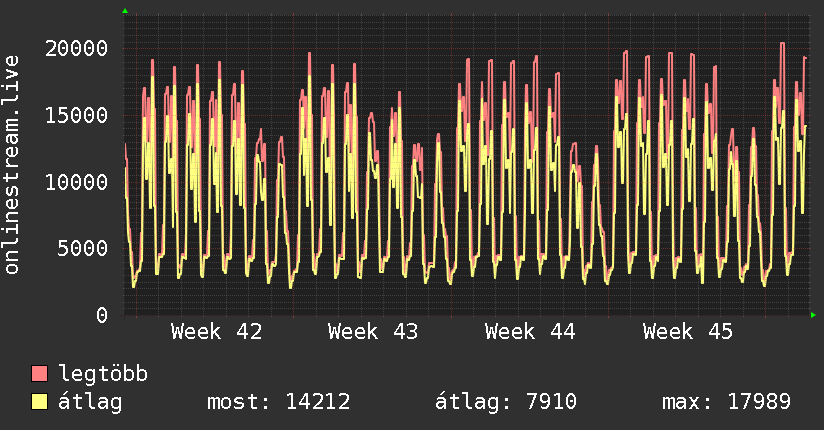Click the onlinestream.live vertical axis title
The height and width of the screenshot is (430, 824).
11,165
